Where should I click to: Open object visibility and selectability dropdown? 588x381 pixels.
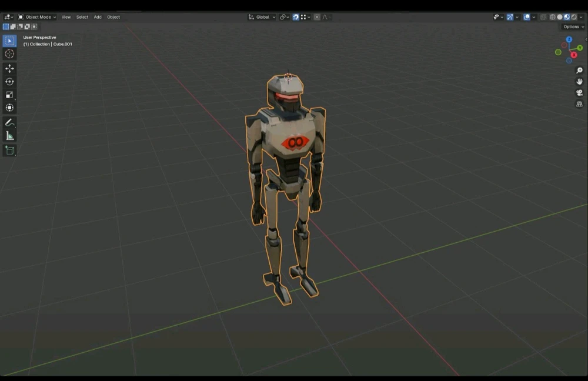[x=499, y=17]
